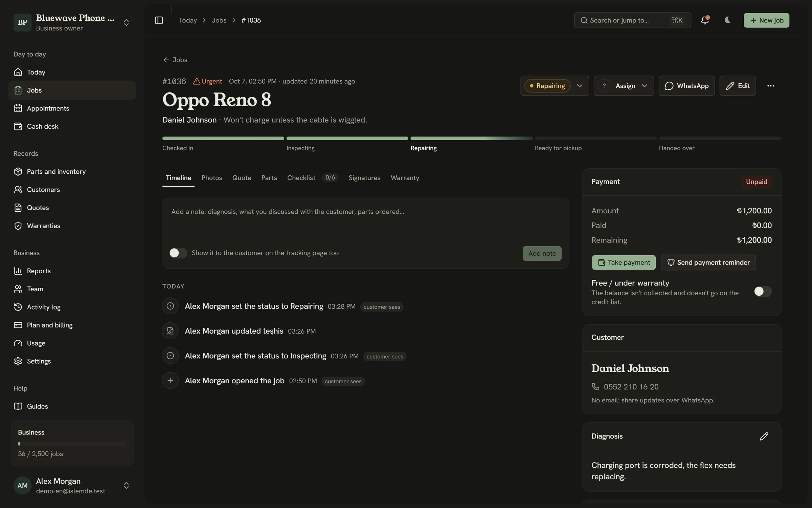Click the Take payment button

624,262
